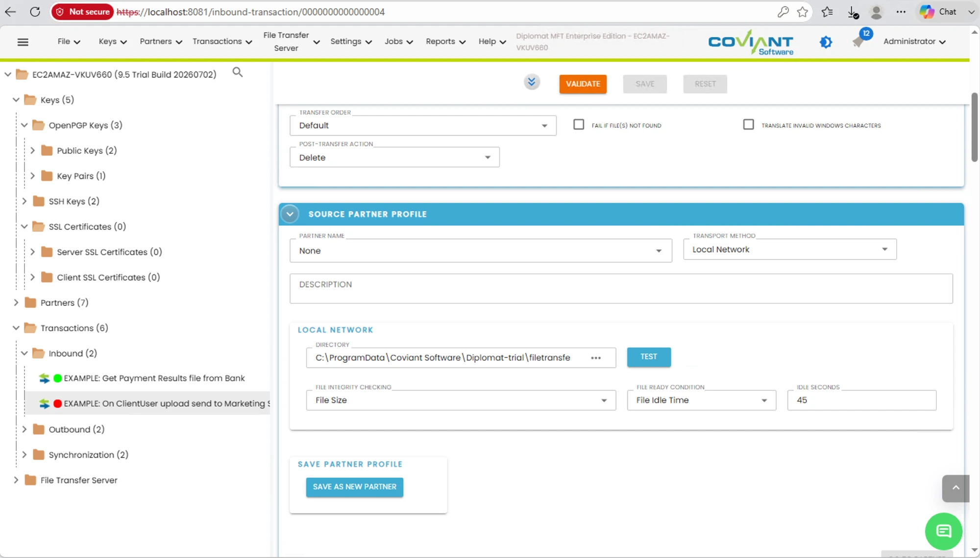Click the scroll-to-top arrow button

[x=955, y=488]
